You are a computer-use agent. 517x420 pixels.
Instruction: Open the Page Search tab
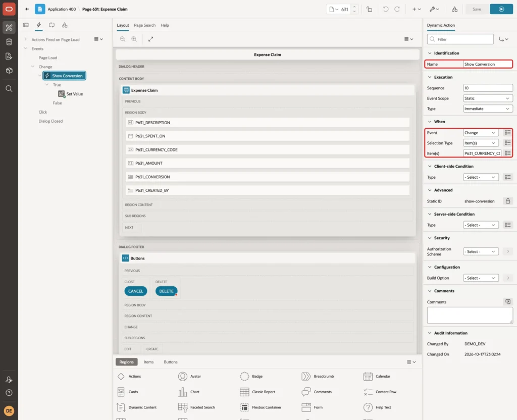coord(144,25)
